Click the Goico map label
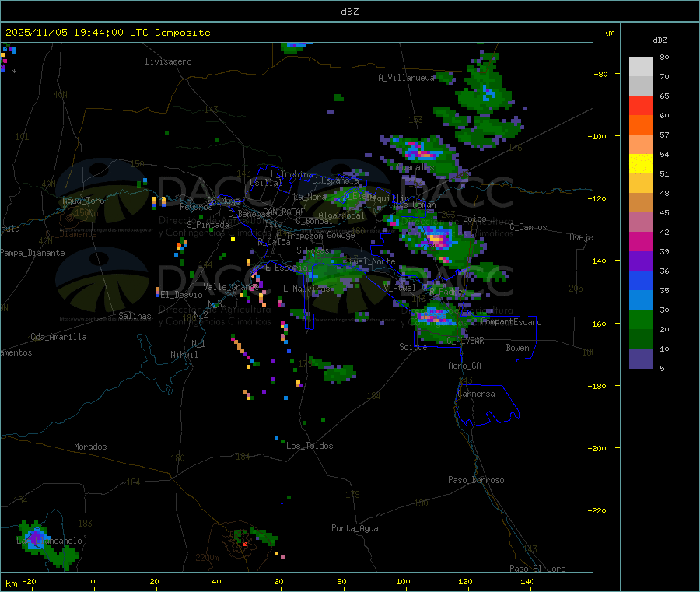Screen dimensions: 700x592 pyautogui.click(x=474, y=219)
